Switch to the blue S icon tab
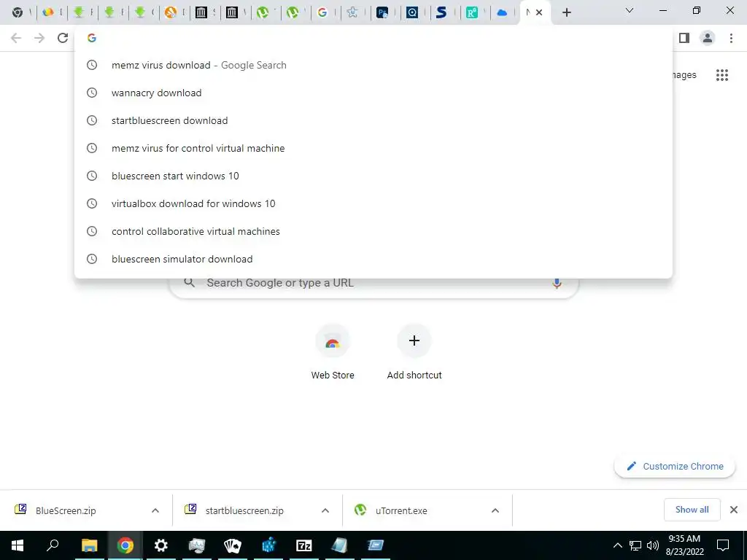Screen dimensions: 747x560 point(441,12)
